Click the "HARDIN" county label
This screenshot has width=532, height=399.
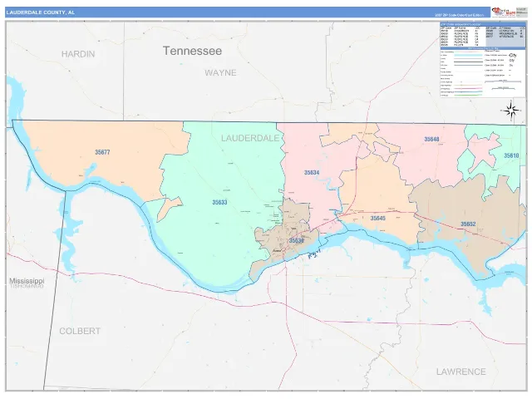[78, 54]
